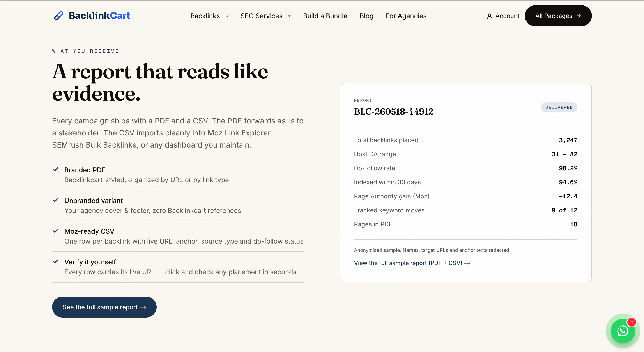Click the Host DA range value 31 – 82
The height and width of the screenshot is (352, 644).
tap(564, 154)
